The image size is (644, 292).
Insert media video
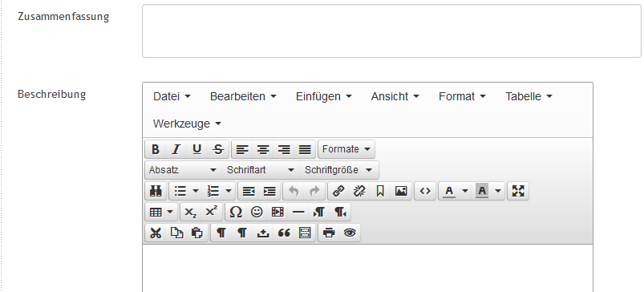point(277,212)
